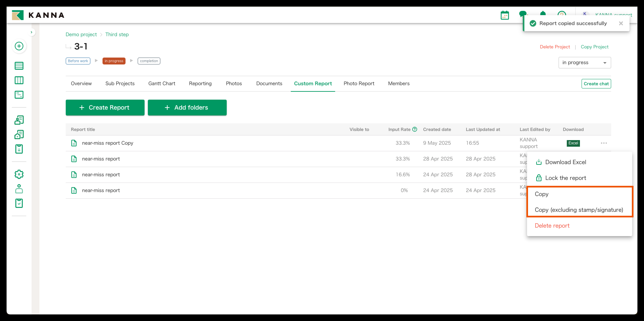Screen dimensions: 644x321
Task: Open three-dots menu for near-miss report Copy
Action: tap(603, 143)
